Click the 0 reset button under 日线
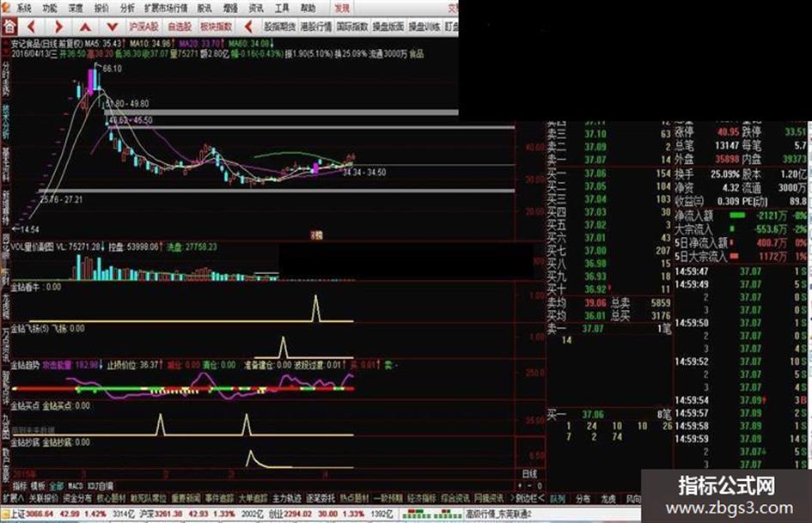Viewport: 812px width, 523px height. coord(539,486)
